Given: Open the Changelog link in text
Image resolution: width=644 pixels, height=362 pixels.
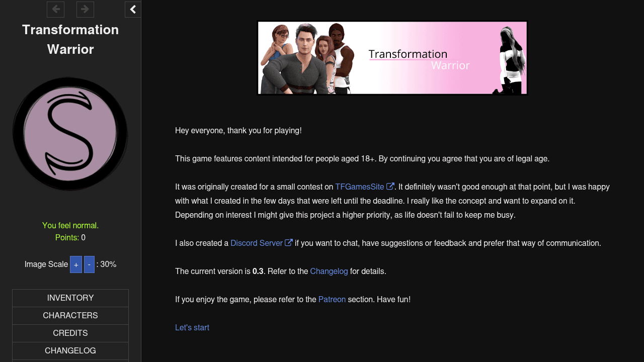Looking at the screenshot, I should [329, 271].
